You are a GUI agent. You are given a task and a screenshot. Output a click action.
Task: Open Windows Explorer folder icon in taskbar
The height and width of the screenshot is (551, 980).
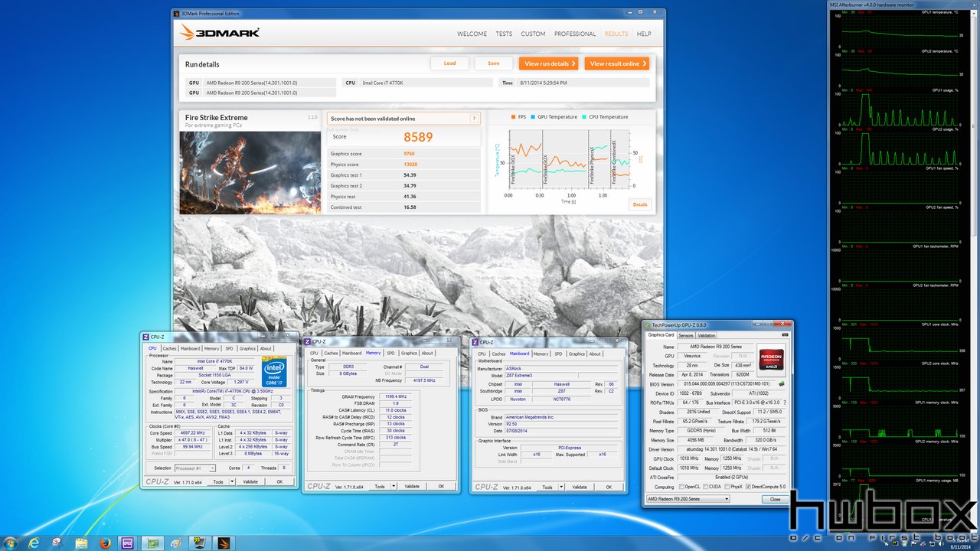click(x=81, y=543)
